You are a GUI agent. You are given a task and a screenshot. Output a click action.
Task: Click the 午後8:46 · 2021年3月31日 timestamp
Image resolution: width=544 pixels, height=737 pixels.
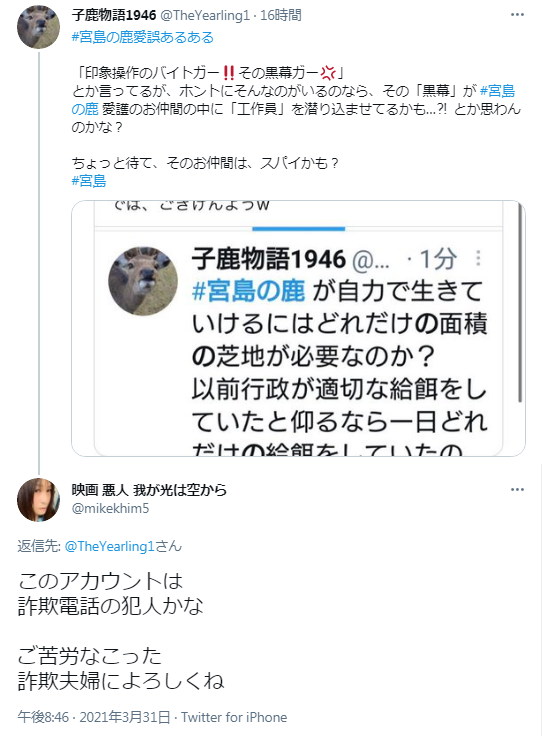tap(94, 717)
